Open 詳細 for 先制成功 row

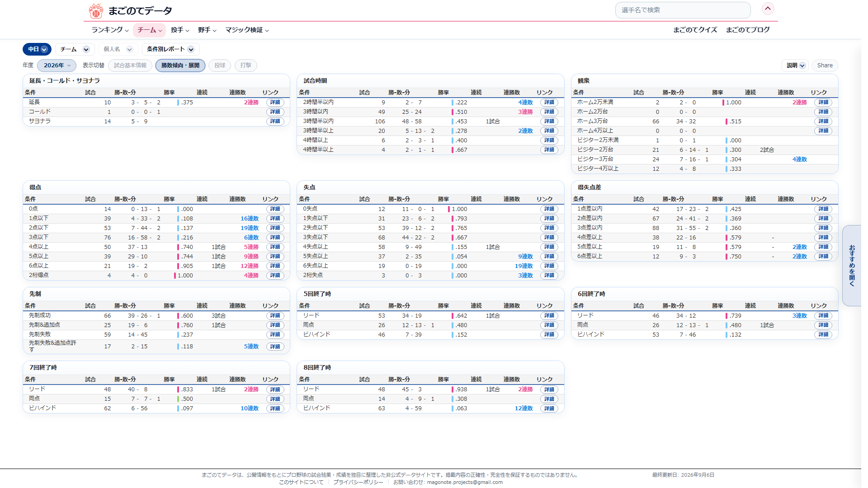tap(275, 316)
